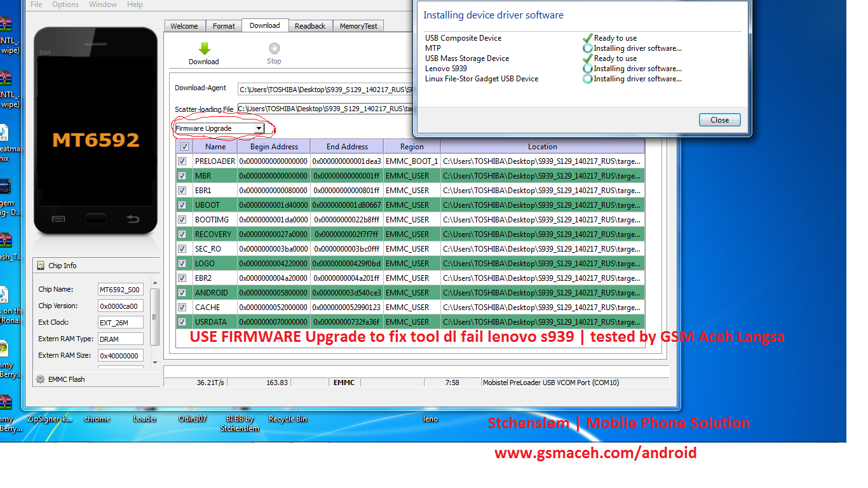The height and width of the screenshot is (488, 868).
Task: Click the Ext Clock field EXT_26M
Action: (120, 323)
